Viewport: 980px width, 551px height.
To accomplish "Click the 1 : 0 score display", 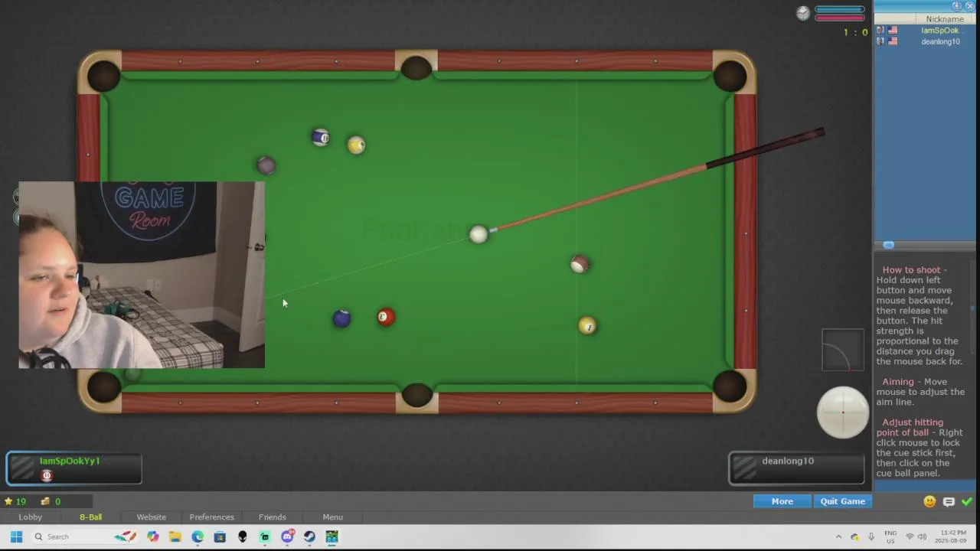I will pyautogui.click(x=856, y=32).
